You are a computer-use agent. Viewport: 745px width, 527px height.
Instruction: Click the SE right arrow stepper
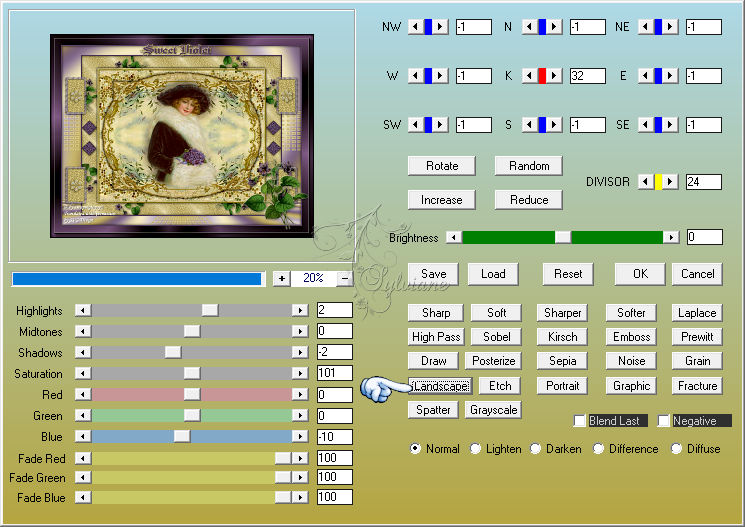[x=670, y=125]
